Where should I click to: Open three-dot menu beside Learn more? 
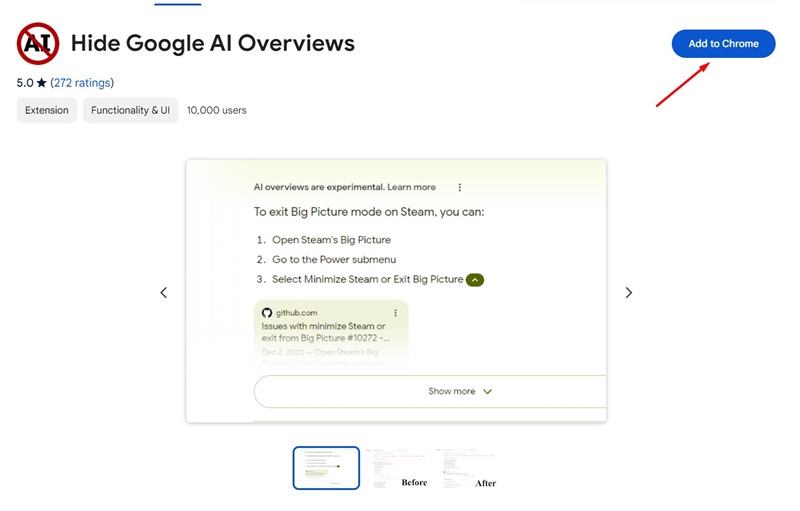pos(460,187)
